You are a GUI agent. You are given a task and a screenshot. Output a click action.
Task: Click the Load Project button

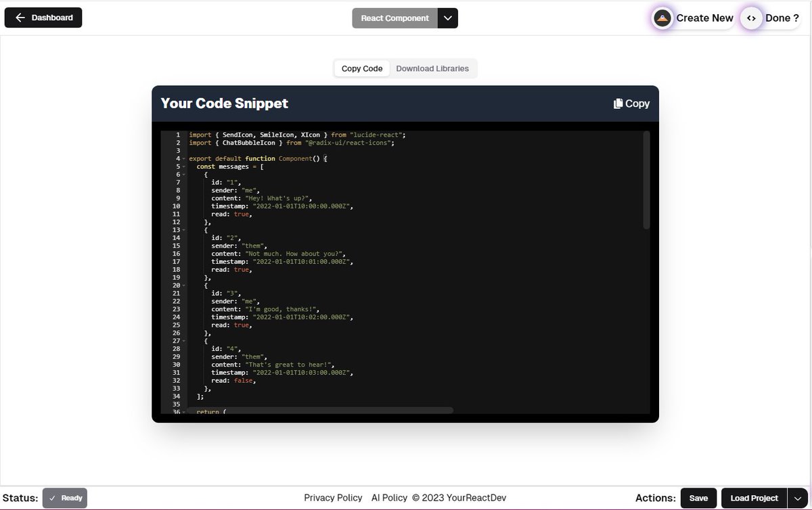tap(754, 498)
